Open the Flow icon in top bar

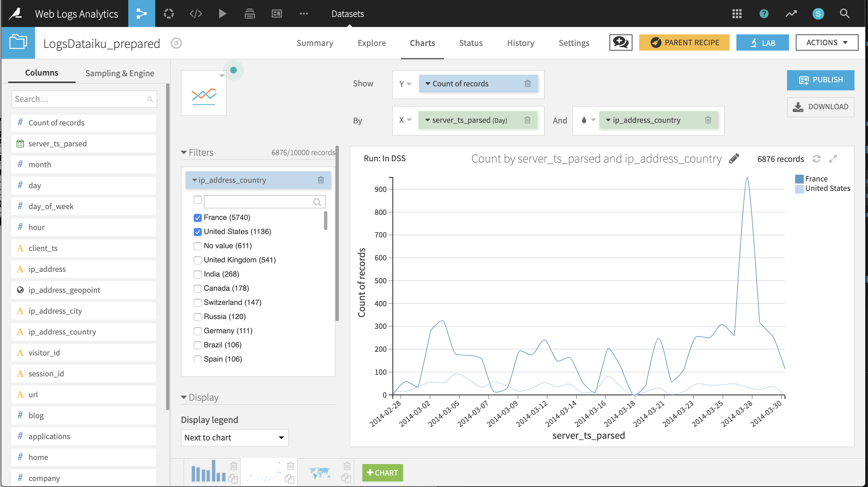click(141, 13)
